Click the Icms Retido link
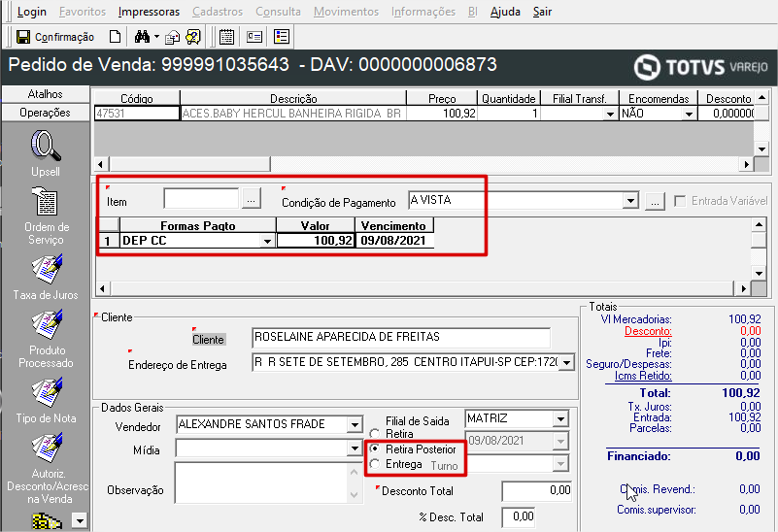This screenshot has height=532, width=778. 643,376
